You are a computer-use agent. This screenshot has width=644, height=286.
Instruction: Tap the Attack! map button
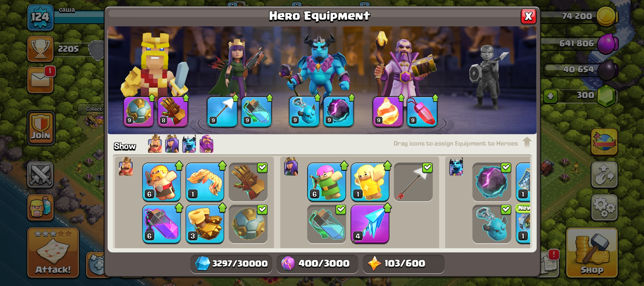[x=53, y=253]
